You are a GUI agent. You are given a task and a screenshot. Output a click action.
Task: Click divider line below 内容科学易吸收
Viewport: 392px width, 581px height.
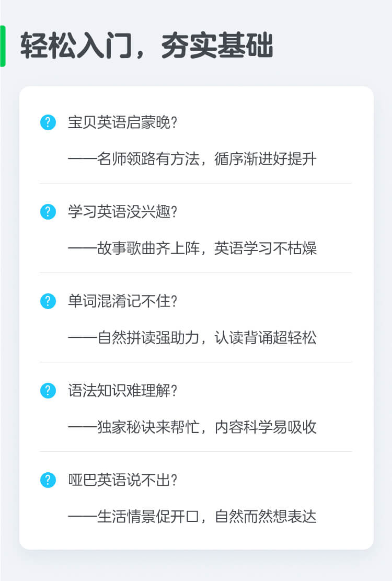(195, 451)
